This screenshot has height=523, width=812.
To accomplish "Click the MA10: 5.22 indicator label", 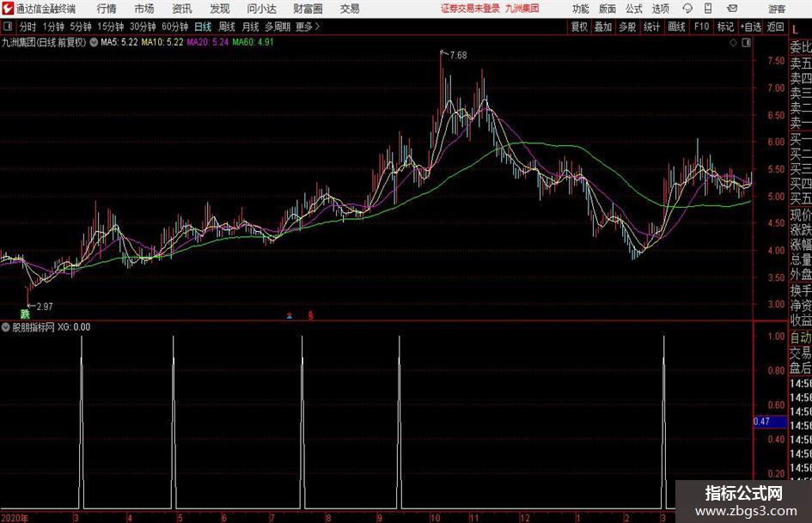I will coord(162,42).
